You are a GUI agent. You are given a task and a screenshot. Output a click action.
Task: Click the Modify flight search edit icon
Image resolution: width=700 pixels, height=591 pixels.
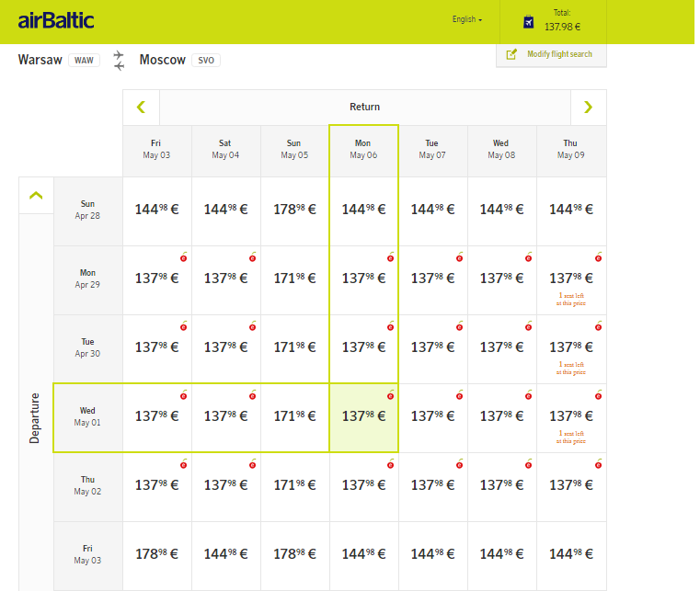[x=511, y=54]
